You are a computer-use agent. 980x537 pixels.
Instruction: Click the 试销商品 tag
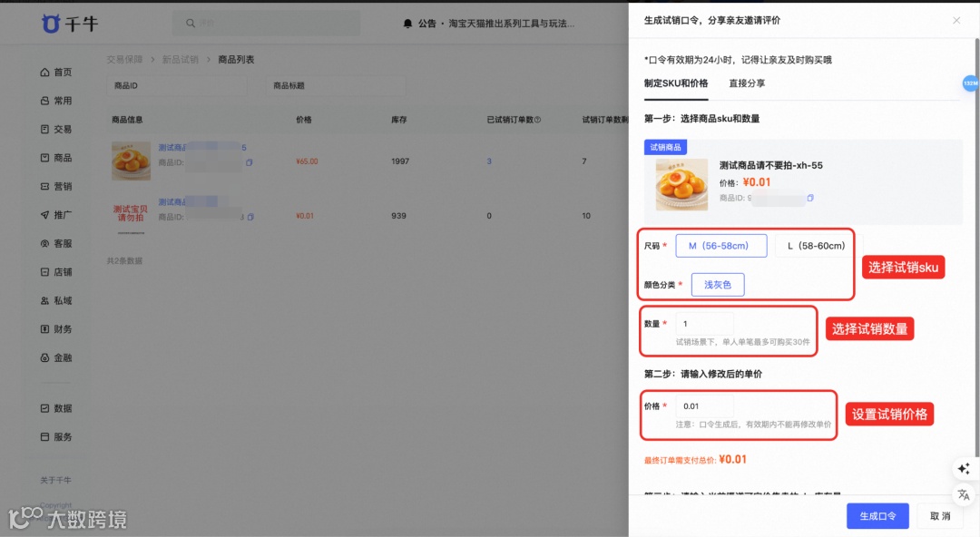click(x=666, y=147)
